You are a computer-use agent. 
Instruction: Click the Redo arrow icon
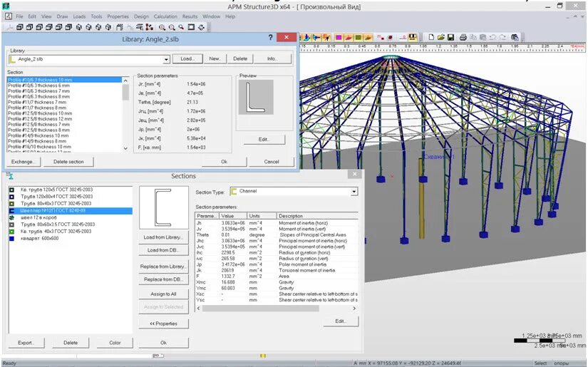coord(502,37)
